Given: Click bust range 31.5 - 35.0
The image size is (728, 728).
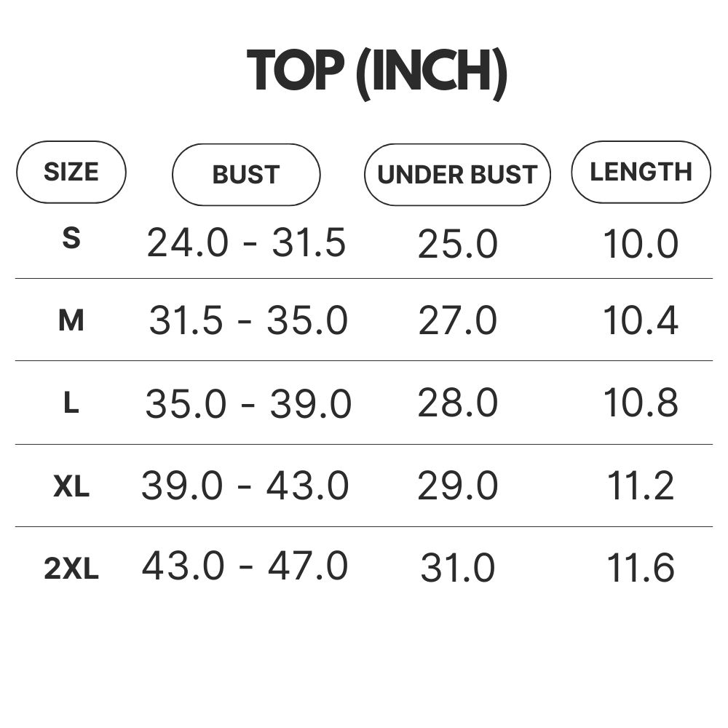Looking at the screenshot, I should coord(248,320).
